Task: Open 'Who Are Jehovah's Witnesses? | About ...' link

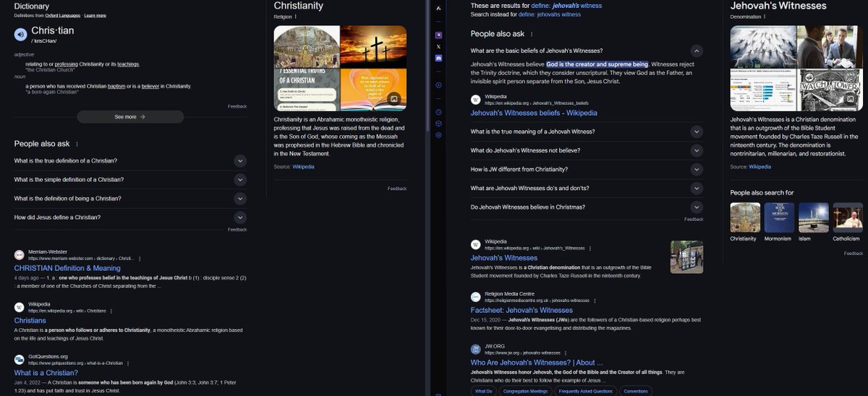Action: [537, 362]
